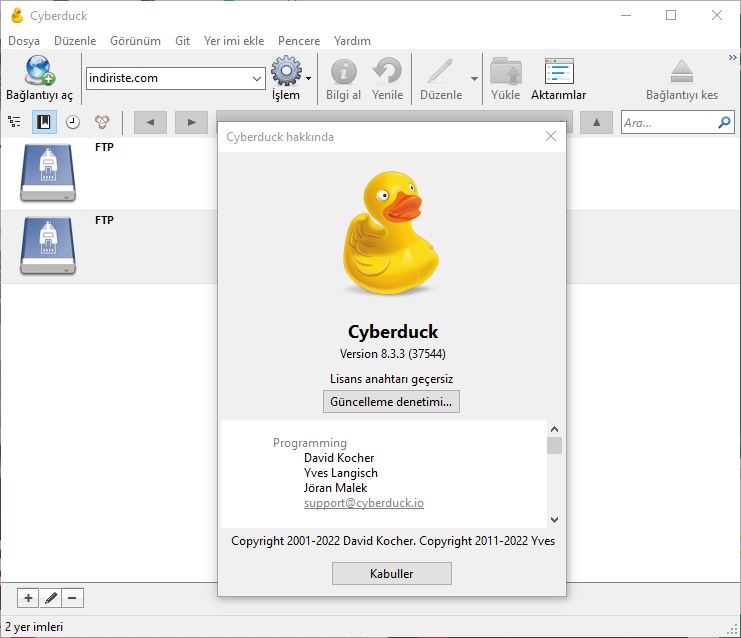Click the David Kocher credit name

(x=339, y=458)
